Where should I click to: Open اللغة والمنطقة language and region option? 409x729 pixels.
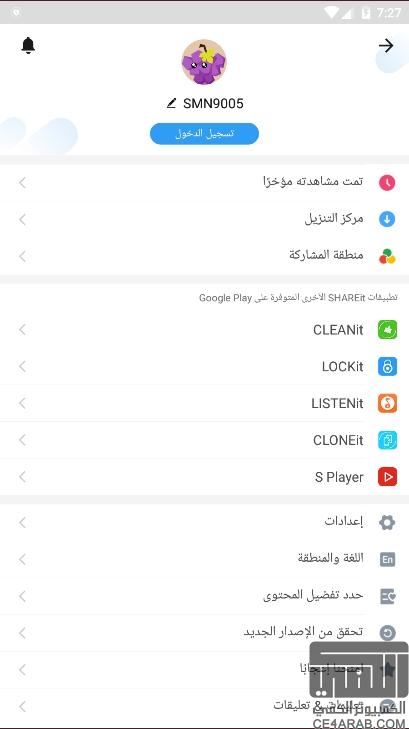click(x=204, y=559)
